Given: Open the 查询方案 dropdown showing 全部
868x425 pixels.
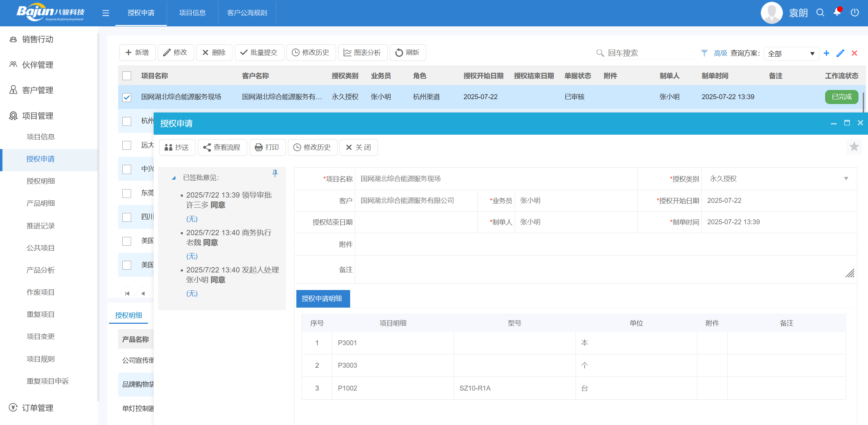Looking at the screenshot, I should point(791,53).
